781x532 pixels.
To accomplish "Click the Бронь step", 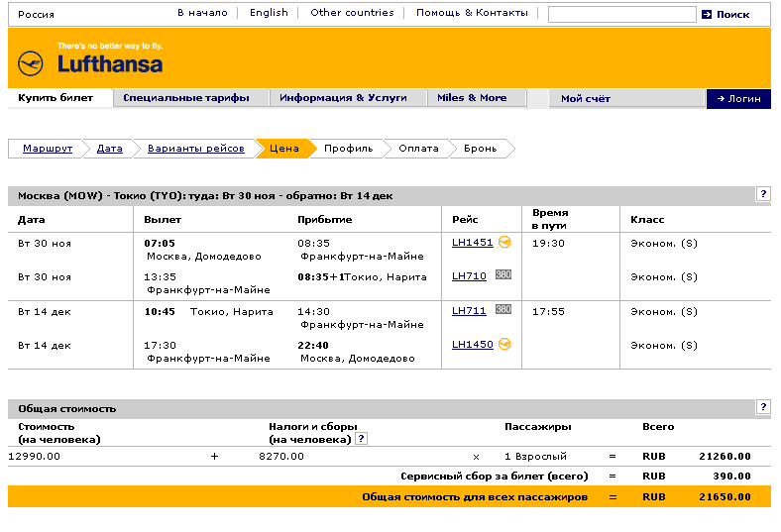I will tap(480, 149).
